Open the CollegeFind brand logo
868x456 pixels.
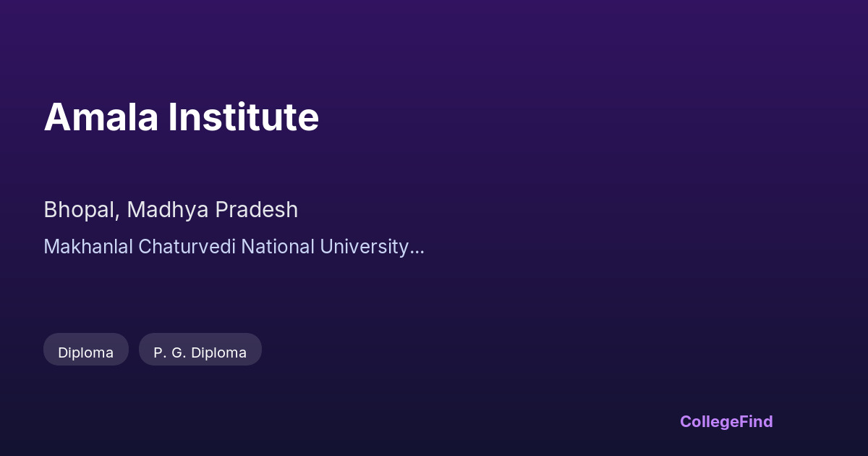[x=726, y=421]
